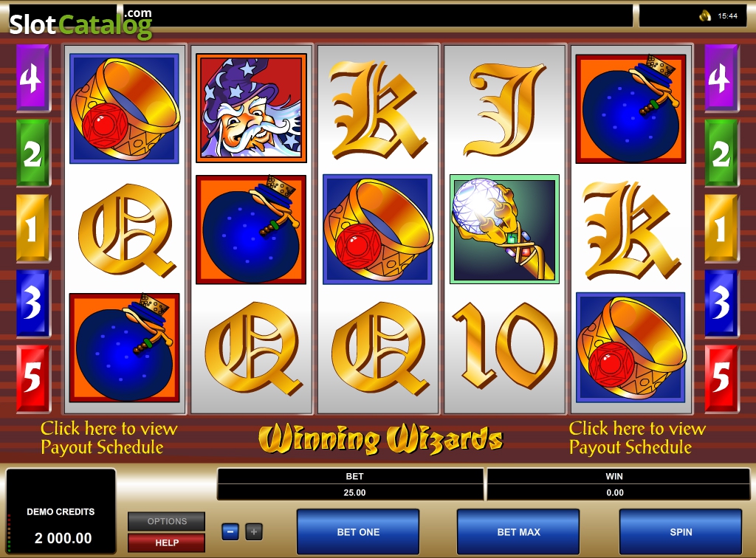Click the red payline 5 marker on left

pyautogui.click(x=33, y=378)
